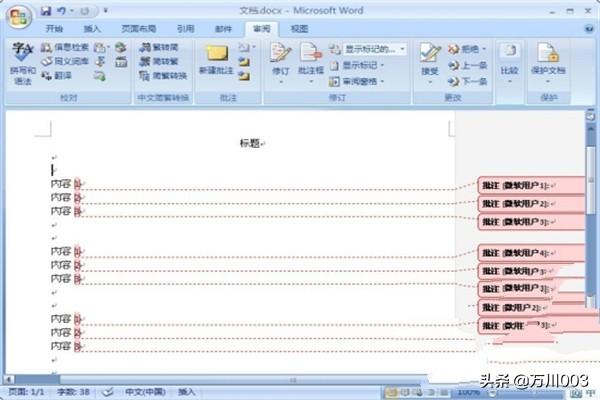600x400 pixels.
Task: Switch to the 引用 ribbon tab
Action: [x=186, y=29]
